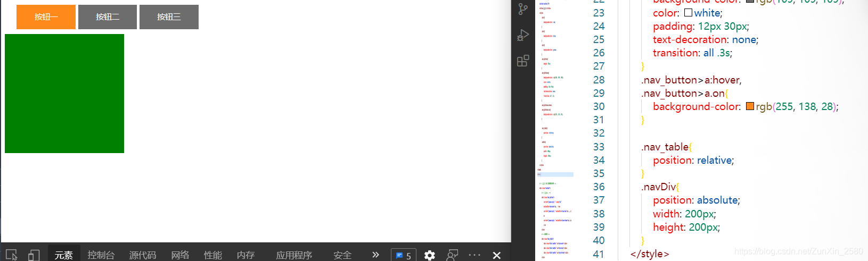Open the 5 issues counter badge

click(x=403, y=255)
